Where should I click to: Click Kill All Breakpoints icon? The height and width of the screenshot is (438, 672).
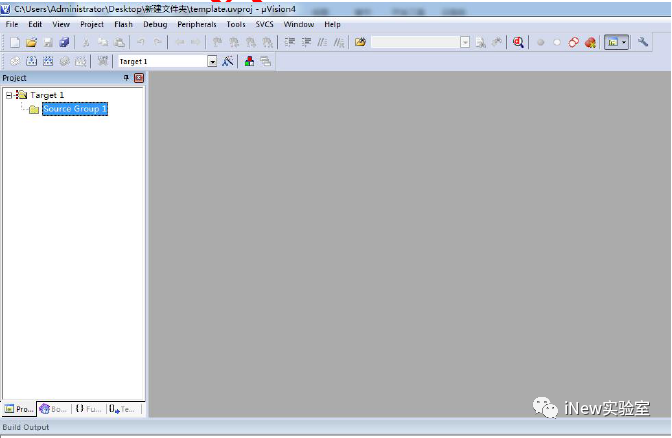click(590, 42)
